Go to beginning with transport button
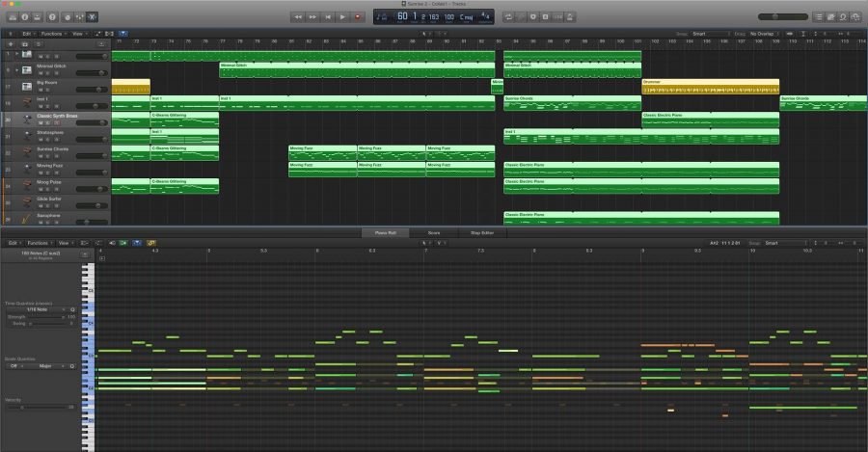Screen dimensions: 868x452 (328, 17)
